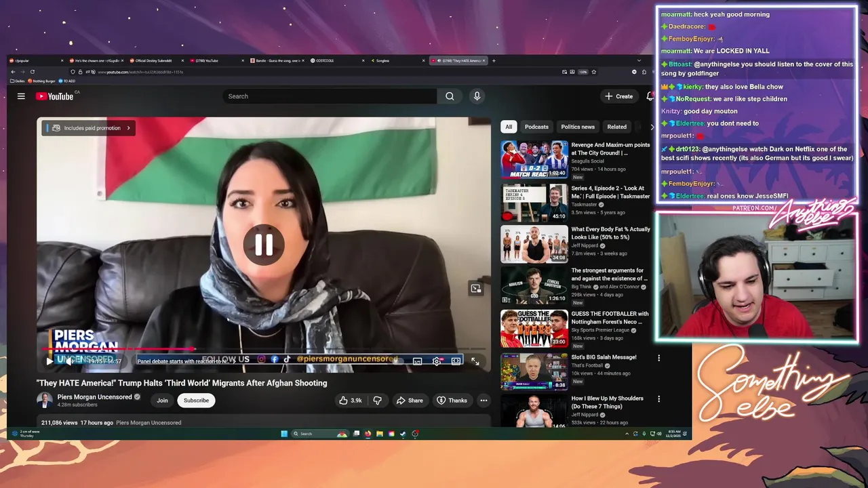Screen dimensions: 868x488
Task: Start voice search with the microphone icon
Action: [x=477, y=96]
